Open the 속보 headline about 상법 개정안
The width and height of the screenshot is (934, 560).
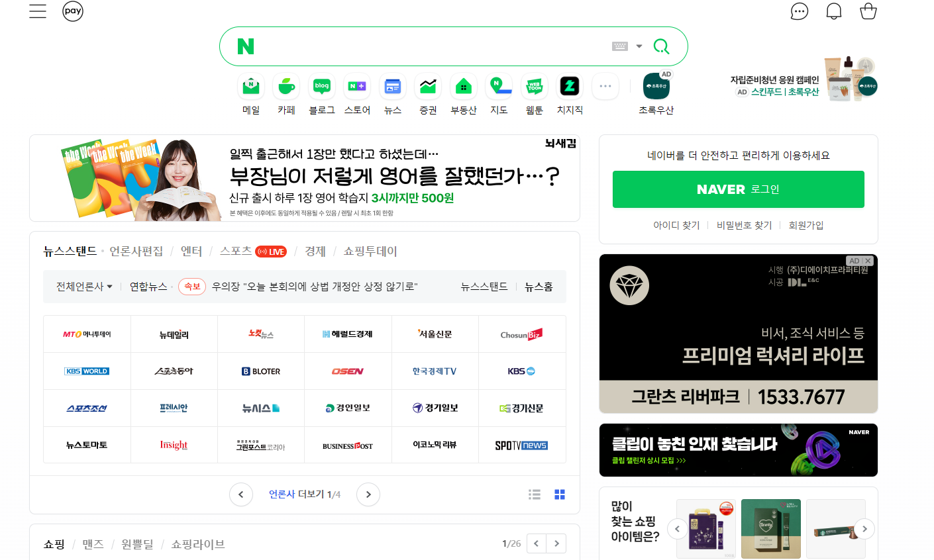(315, 287)
